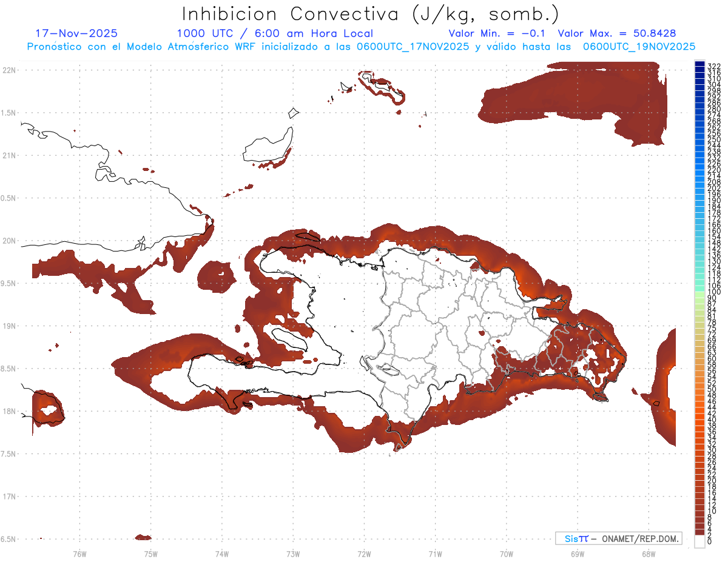Click the '19N' latitude label
The width and height of the screenshot is (728, 562).
click(8, 326)
